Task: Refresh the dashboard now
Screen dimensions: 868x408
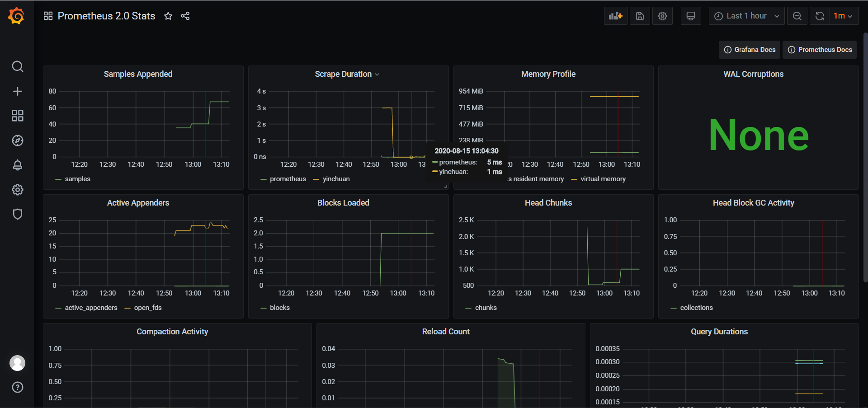Action: click(x=820, y=16)
